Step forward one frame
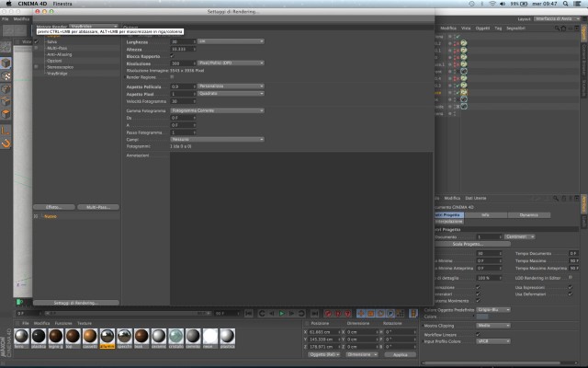This screenshot has width=588, height=368. 291,313
